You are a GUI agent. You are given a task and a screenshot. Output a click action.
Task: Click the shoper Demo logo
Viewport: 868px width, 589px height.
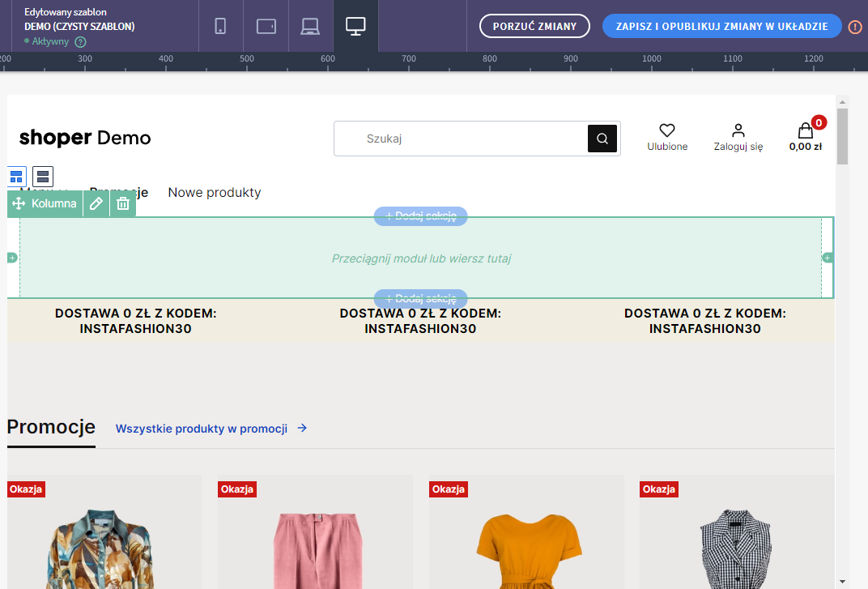pos(85,138)
